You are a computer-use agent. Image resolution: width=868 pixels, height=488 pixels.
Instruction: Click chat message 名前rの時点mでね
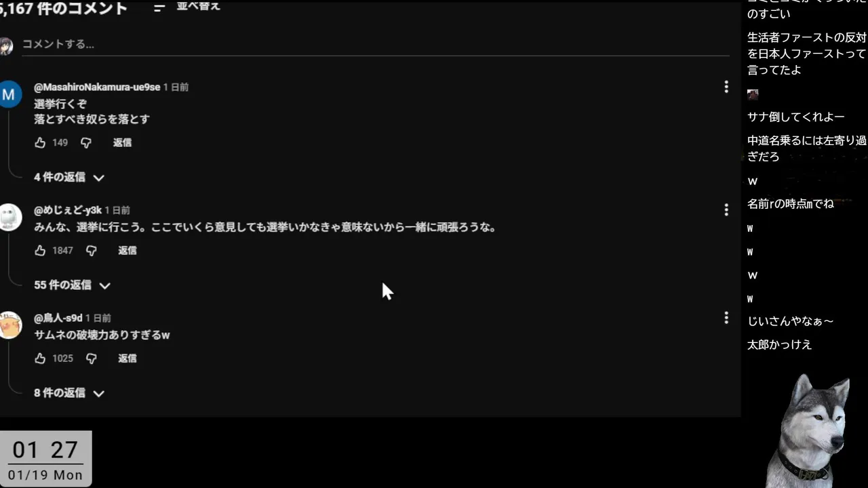click(x=791, y=203)
